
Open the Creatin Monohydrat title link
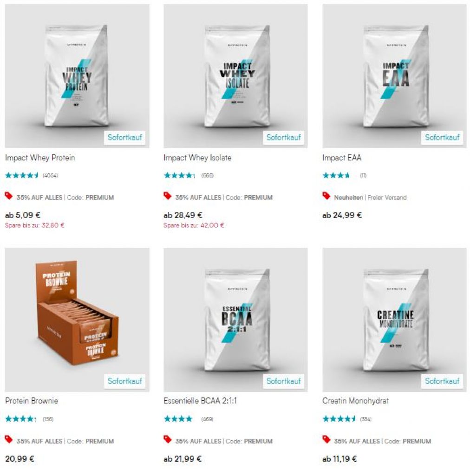(355, 401)
